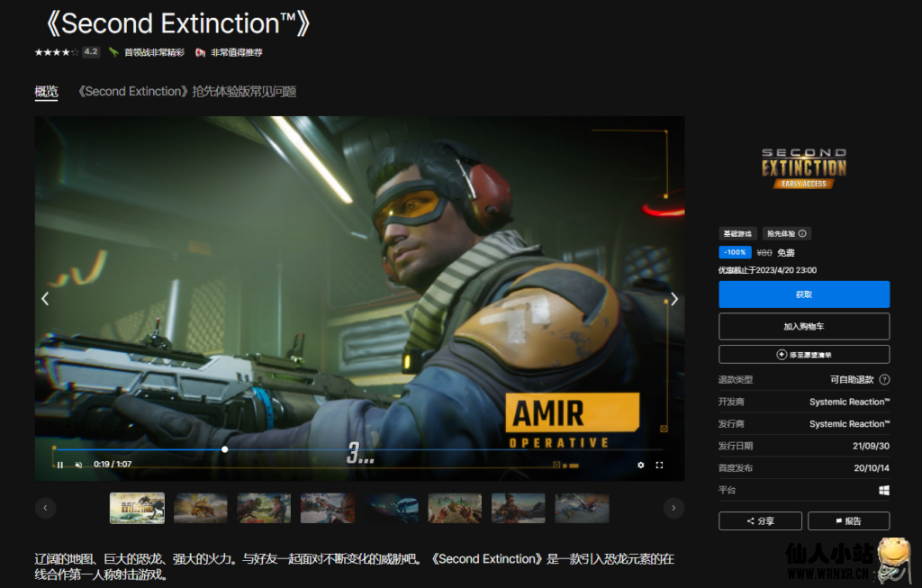Enter fullscreen video mode
Image resolution: width=922 pixels, height=588 pixels.
659,466
